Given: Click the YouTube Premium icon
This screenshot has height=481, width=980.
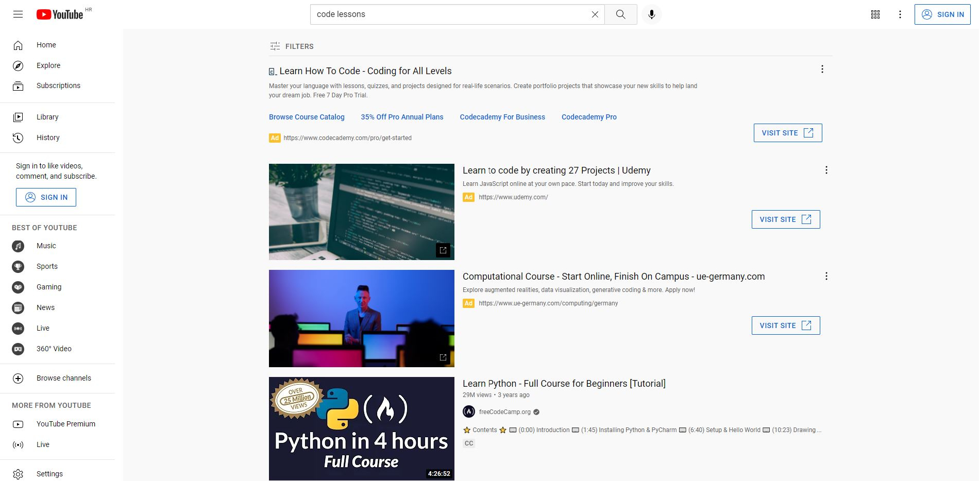Looking at the screenshot, I should [x=18, y=424].
